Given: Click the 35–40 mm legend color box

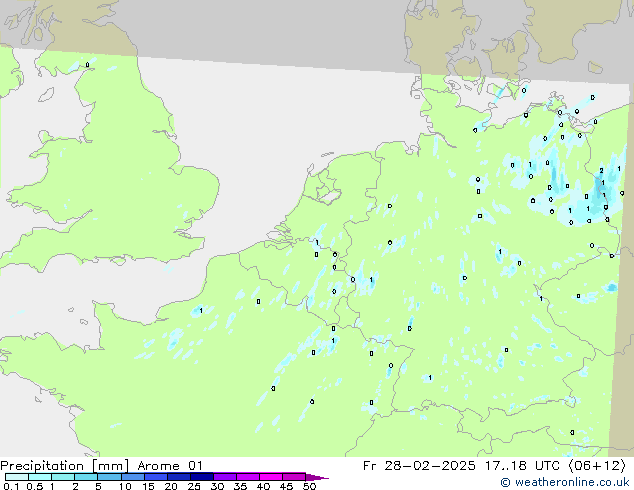Looking at the screenshot, I should [247, 477].
